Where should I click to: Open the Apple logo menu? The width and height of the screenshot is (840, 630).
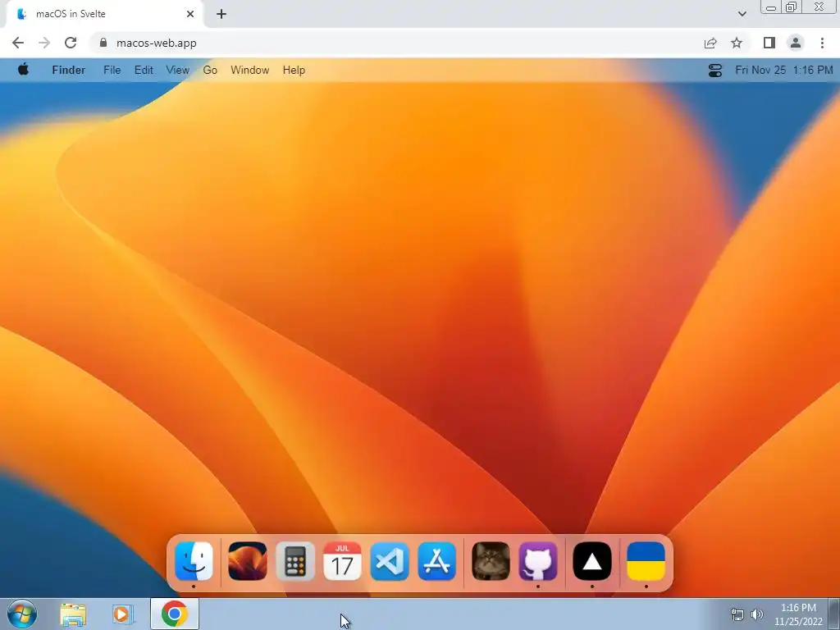23,70
